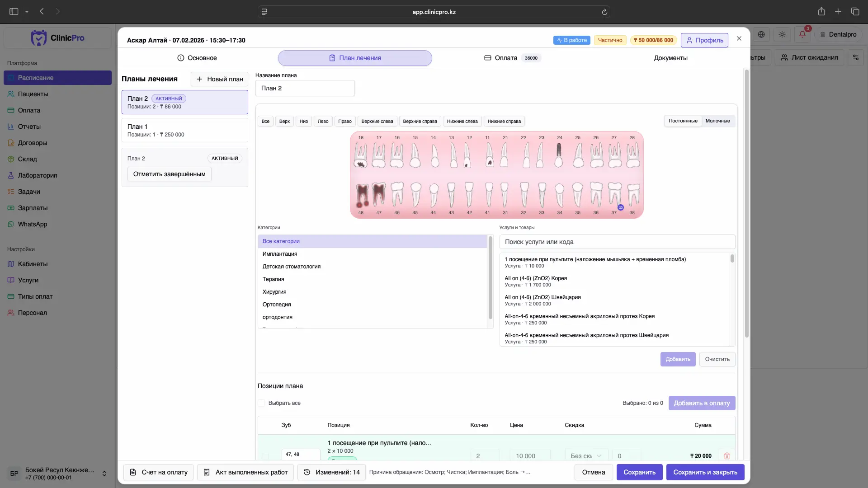
Task: Click the ClinicPro logo
Action: pos(58,38)
